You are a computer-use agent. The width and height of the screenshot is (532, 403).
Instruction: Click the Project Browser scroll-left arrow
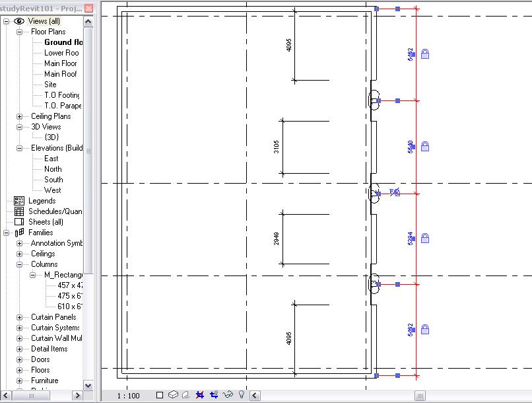[6, 396]
